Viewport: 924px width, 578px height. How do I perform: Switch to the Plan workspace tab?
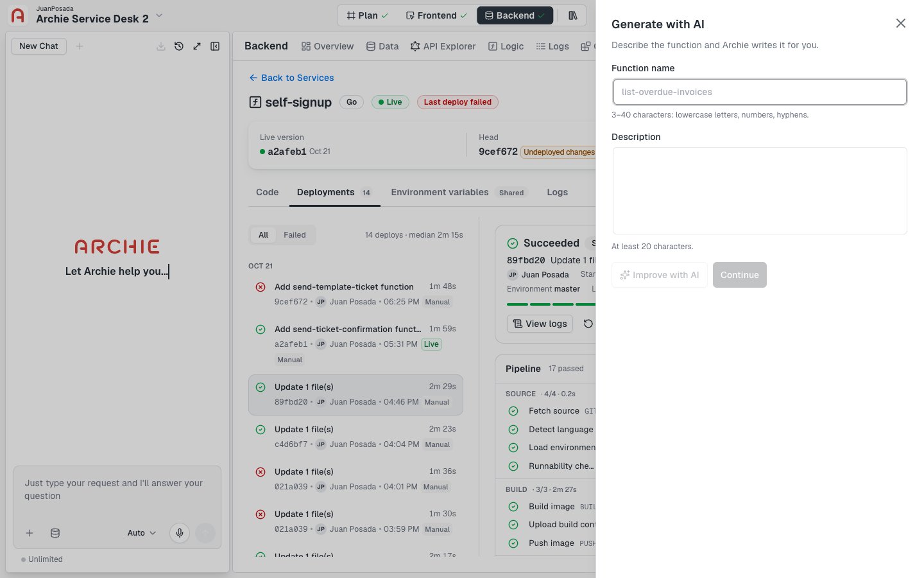(367, 15)
